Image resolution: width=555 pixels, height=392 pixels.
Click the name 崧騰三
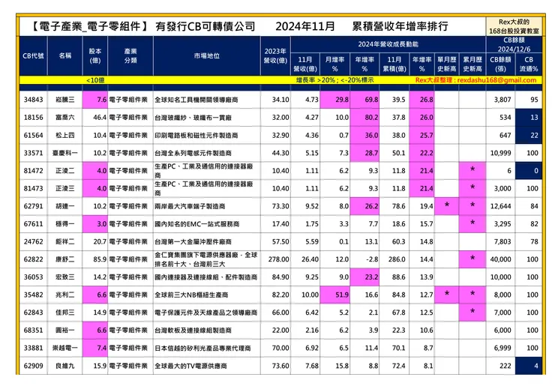[65, 100]
